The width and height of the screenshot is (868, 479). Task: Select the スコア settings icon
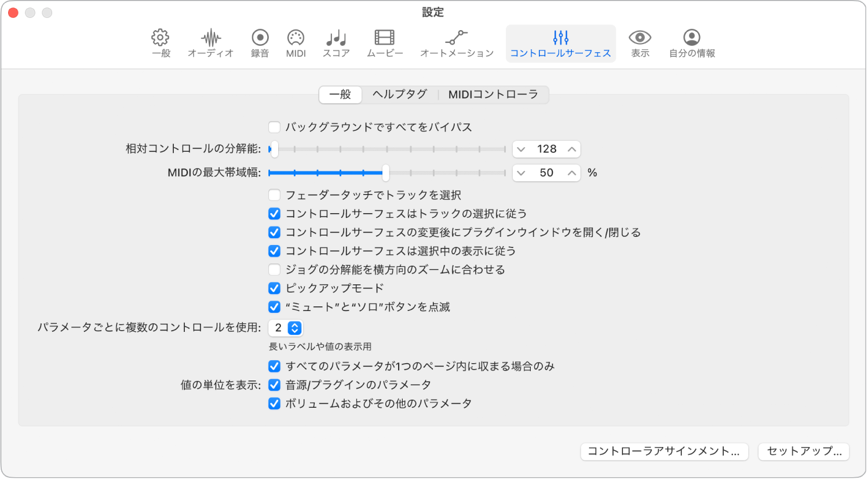pyautogui.click(x=335, y=43)
